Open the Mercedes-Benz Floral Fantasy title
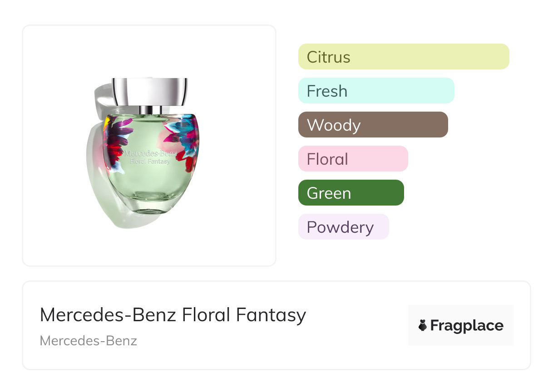The width and height of the screenshot is (553, 392). pyautogui.click(x=173, y=315)
